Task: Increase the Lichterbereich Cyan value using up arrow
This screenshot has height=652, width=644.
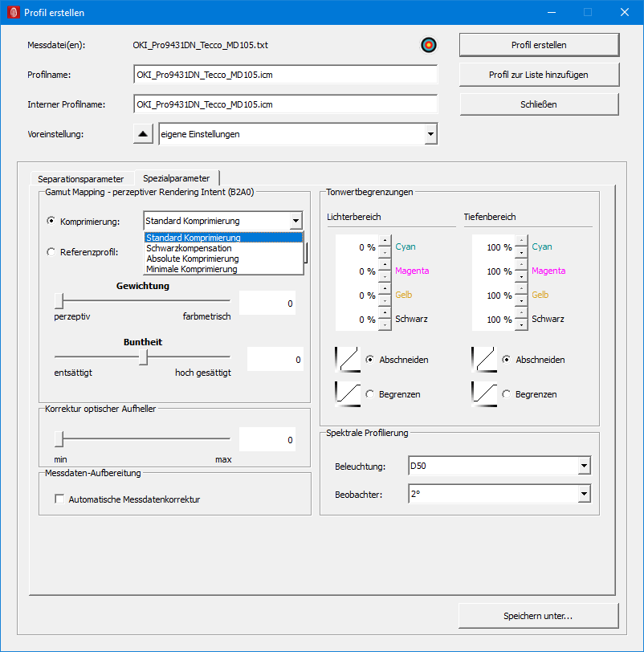Action: [385, 241]
